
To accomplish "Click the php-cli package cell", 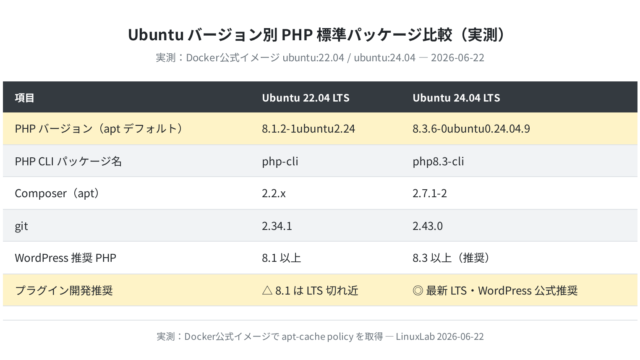I will pos(280,161).
